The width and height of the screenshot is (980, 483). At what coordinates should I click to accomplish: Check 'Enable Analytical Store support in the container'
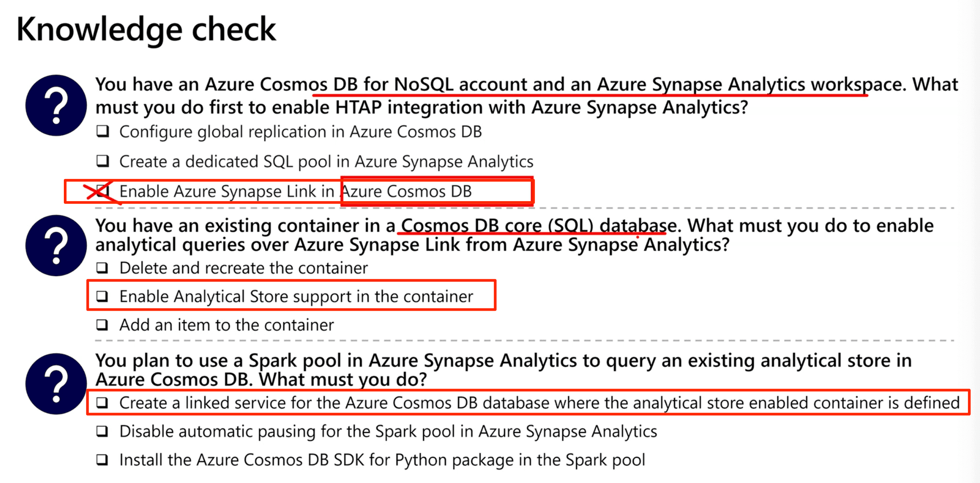[x=102, y=296]
